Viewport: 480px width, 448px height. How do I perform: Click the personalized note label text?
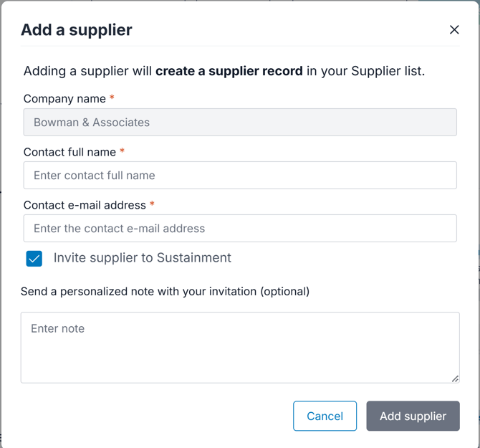click(165, 292)
